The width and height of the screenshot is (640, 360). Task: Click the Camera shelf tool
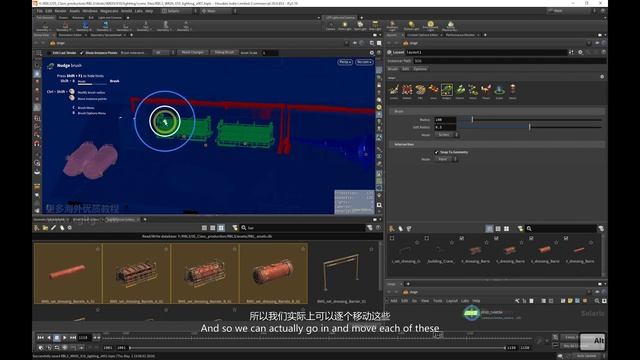(331, 25)
